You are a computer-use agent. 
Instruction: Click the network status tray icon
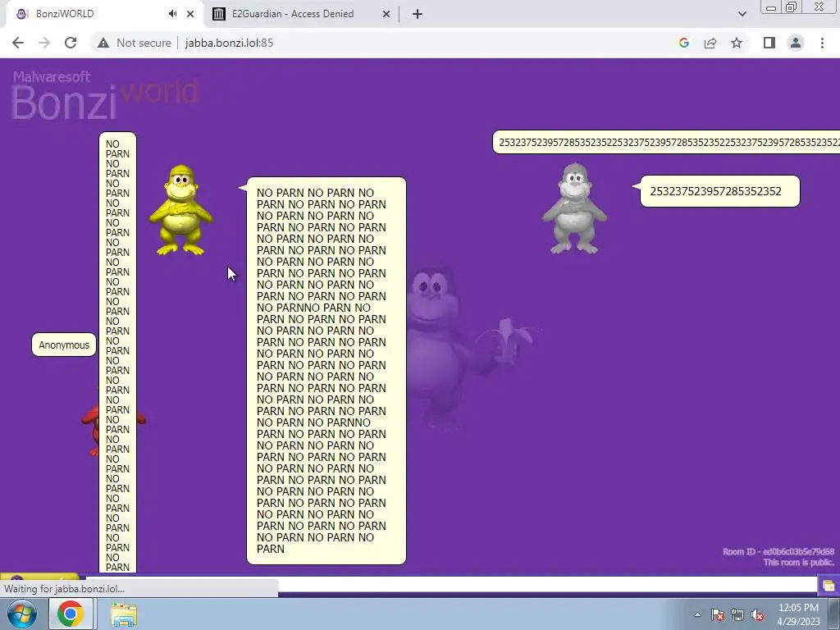[737, 614]
